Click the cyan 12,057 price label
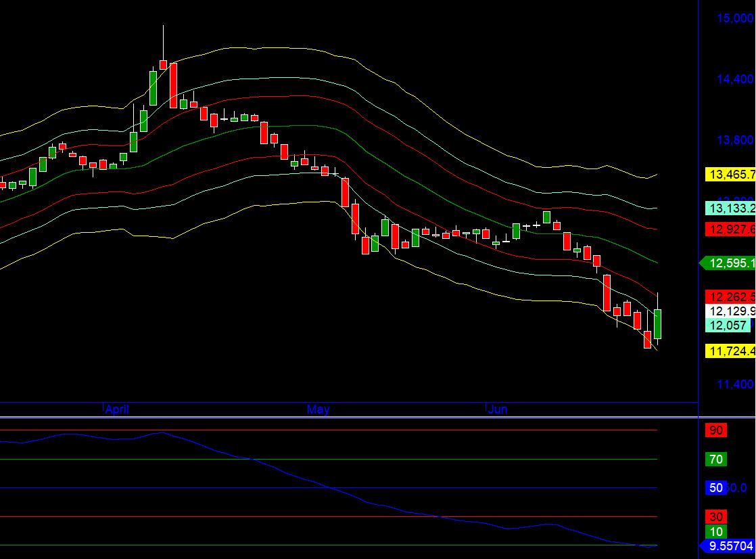The width and height of the screenshot is (756, 559). [x=728, y=326]
